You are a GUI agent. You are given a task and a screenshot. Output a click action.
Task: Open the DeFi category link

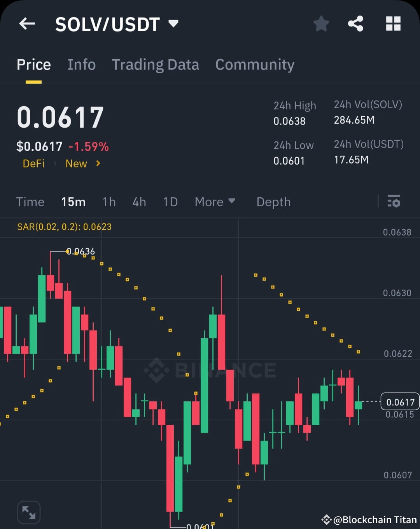tap(33, 163)
